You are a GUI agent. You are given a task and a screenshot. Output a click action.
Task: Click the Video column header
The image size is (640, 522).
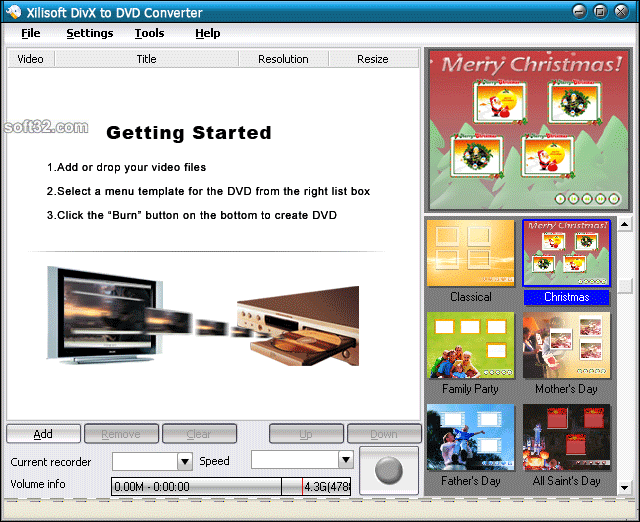pos(31,59)
